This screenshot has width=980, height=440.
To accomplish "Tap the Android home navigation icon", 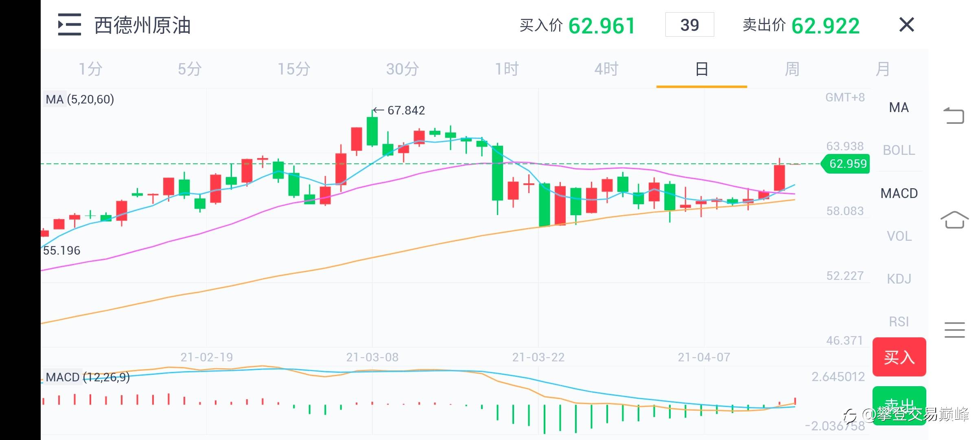I will (x=954, y=220).
